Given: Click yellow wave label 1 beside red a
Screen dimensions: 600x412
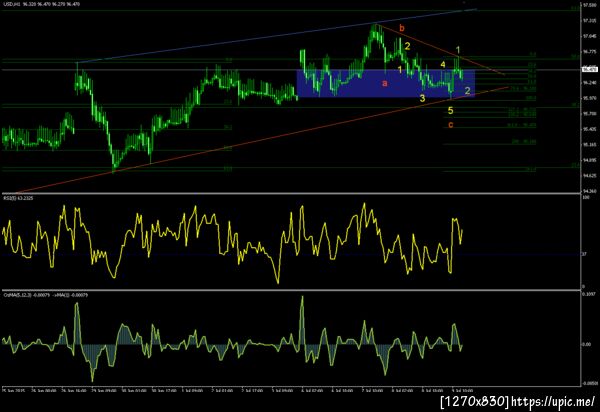Looking at the screenshot, I should [x=400, y=70].
